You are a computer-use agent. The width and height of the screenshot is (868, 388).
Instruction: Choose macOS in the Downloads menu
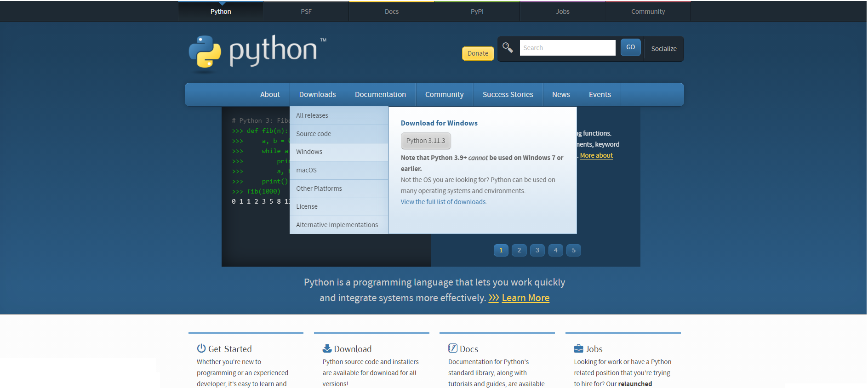click(x=339, y=170)
